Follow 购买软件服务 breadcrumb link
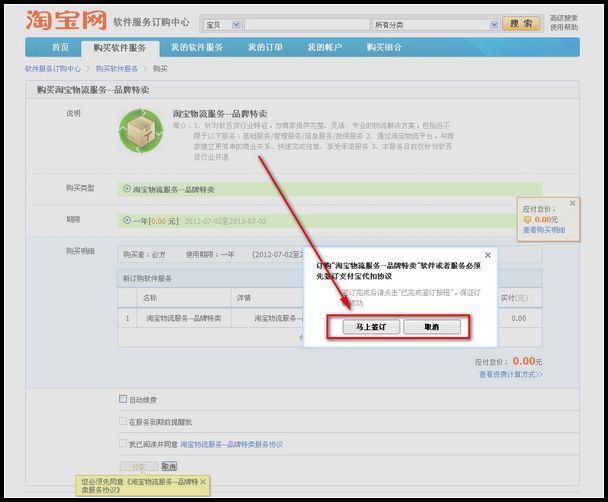 117,69
